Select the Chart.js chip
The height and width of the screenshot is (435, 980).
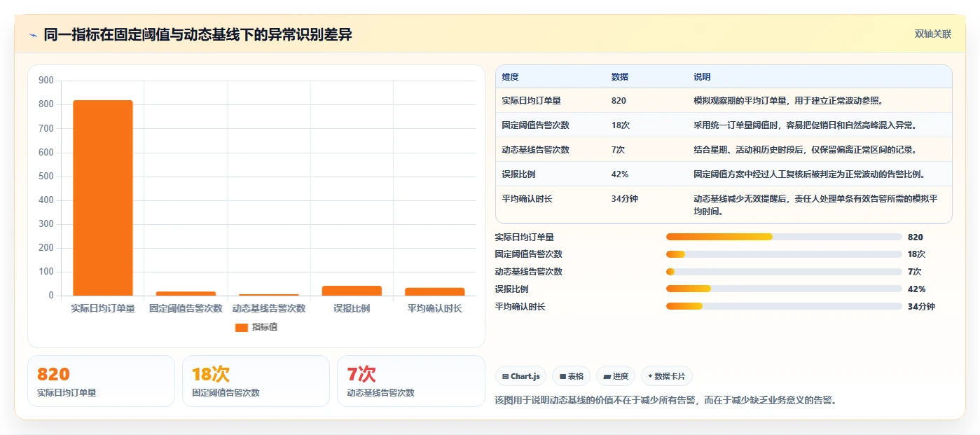coord(521,376)
